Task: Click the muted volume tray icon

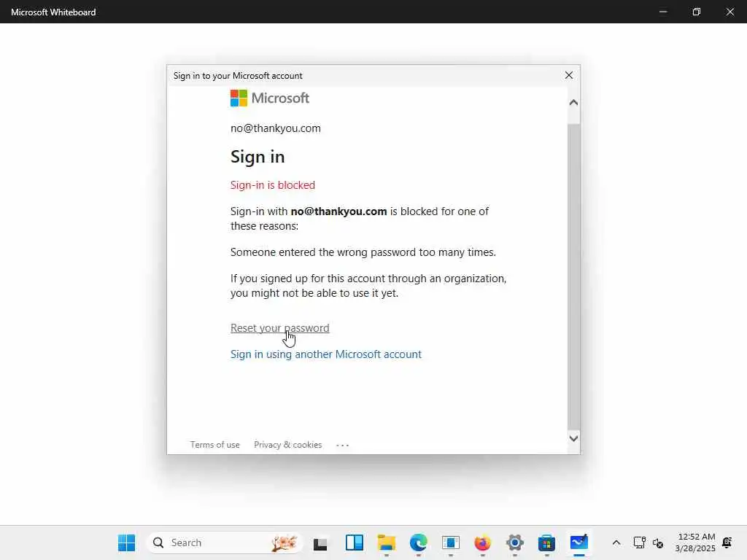Action: [x=658, y=542]
